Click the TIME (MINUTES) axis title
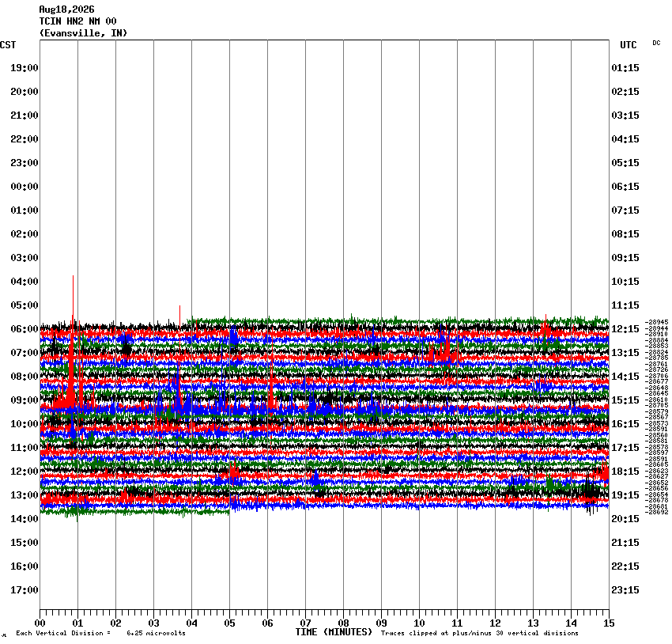This screenshot has height=644, width=672. [x=334, y=632]
